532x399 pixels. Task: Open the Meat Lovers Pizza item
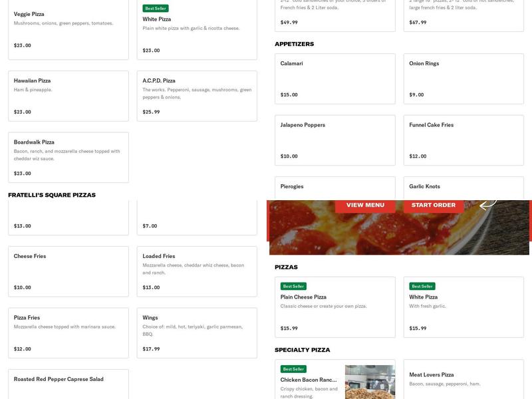click(464, 379)
